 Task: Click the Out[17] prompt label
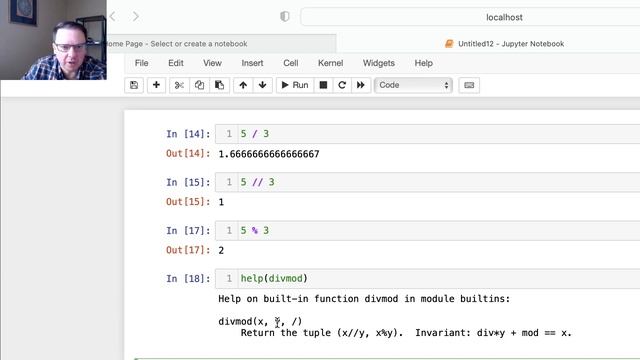(x=188, y=250)
